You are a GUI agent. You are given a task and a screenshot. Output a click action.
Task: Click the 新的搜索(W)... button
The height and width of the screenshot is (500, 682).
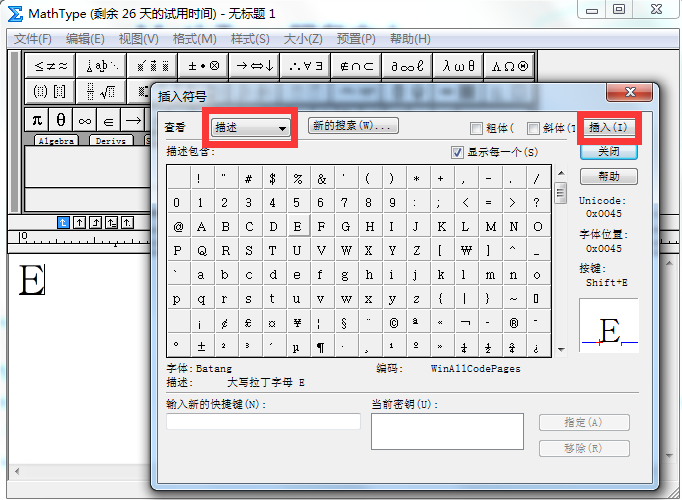[353, 126]
